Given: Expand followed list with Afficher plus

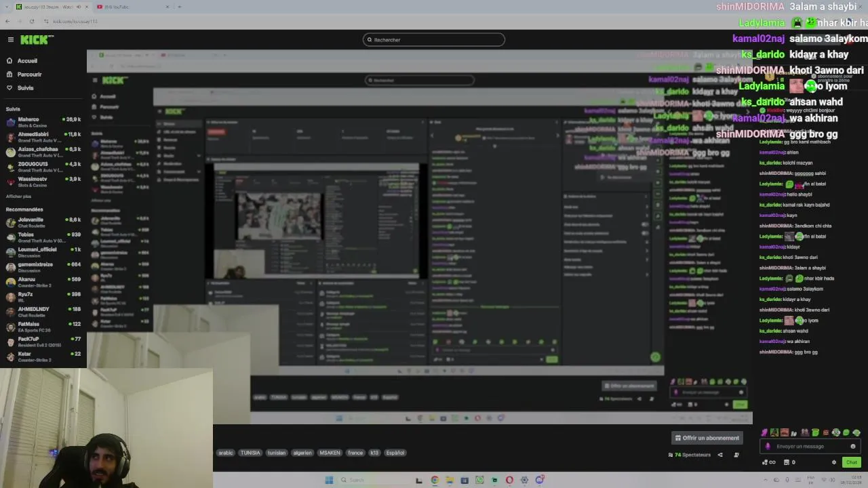Looking at the screenshot, I should (x=18, y=197).
